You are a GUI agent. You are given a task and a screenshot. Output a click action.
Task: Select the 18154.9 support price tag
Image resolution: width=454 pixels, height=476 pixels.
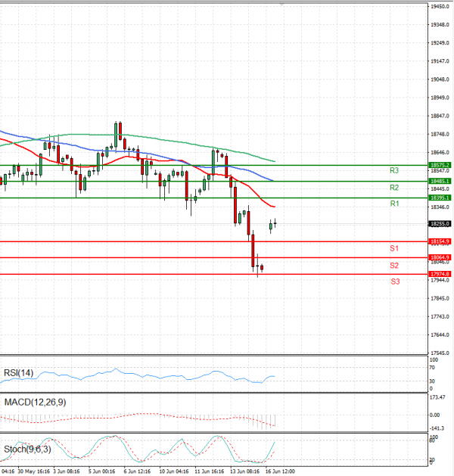[440, 241]
